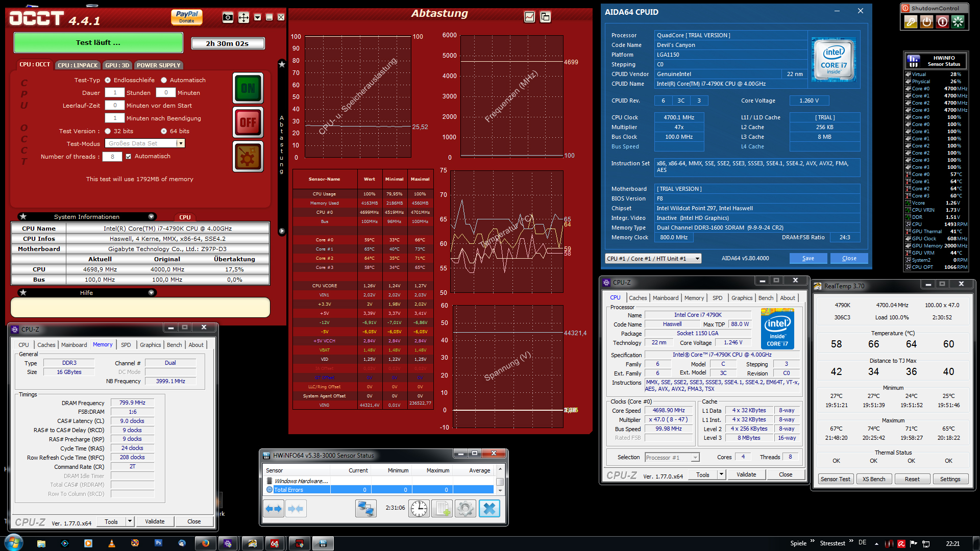Screen dimensions: 980x551
Task: Click the PayPal Donate button
Action: 187,17
